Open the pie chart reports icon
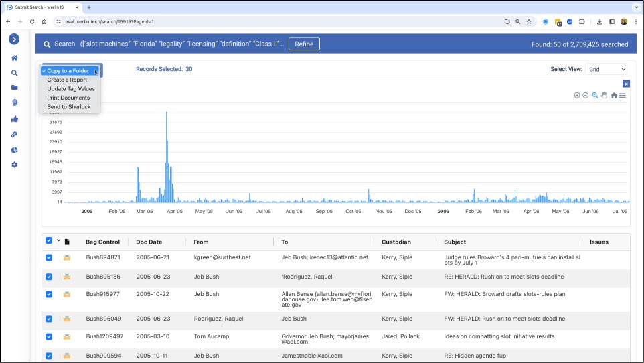Screen dimensions: 644x363 point(14,149)
